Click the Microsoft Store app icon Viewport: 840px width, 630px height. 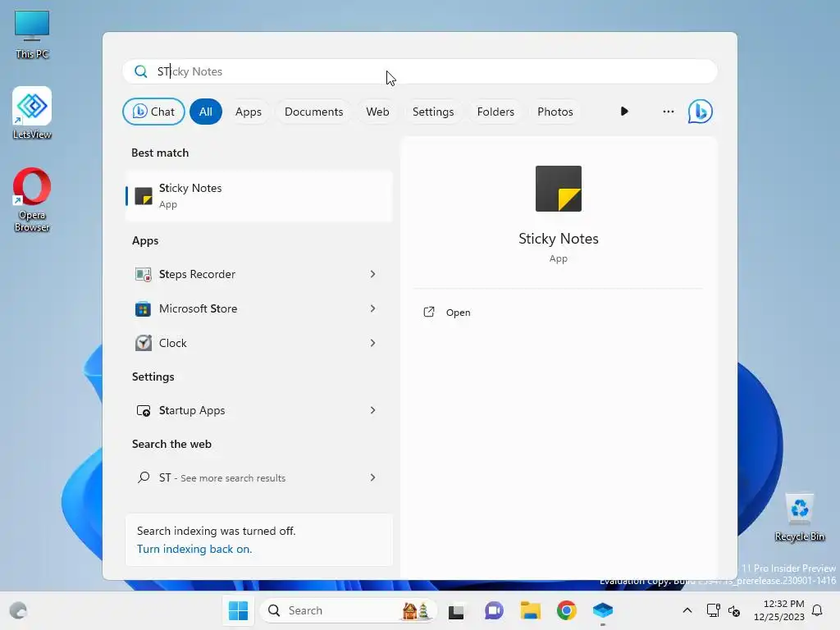143,308
